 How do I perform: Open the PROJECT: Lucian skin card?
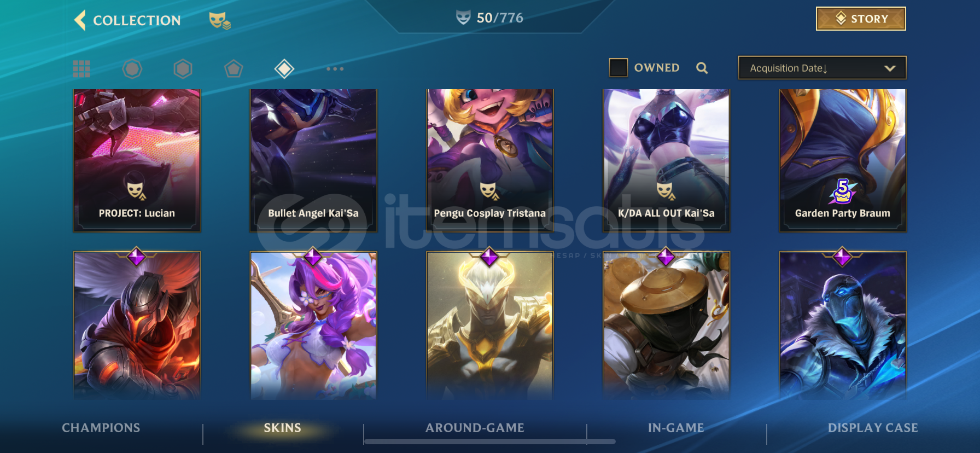coord(137,160)
